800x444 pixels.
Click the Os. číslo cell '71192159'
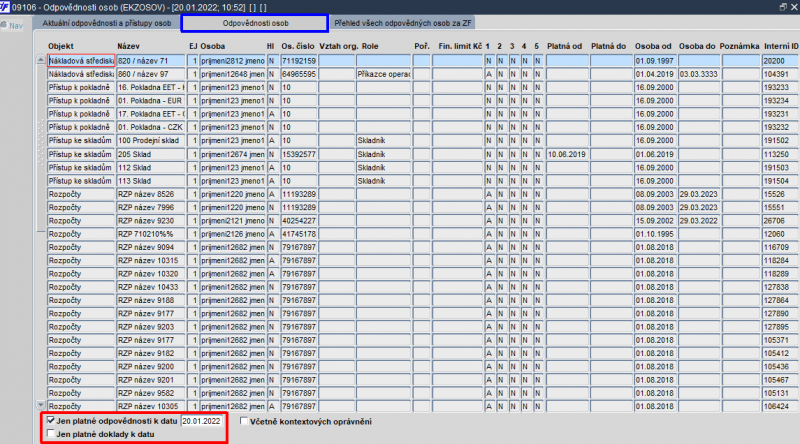click(298, 61)
